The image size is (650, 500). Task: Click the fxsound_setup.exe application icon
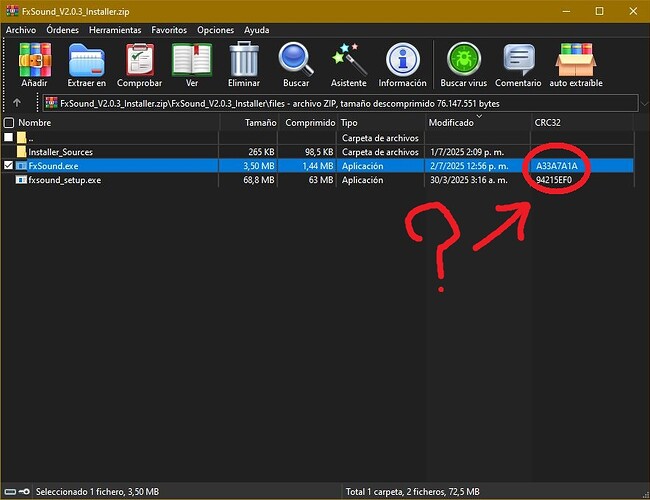point(21,180)
